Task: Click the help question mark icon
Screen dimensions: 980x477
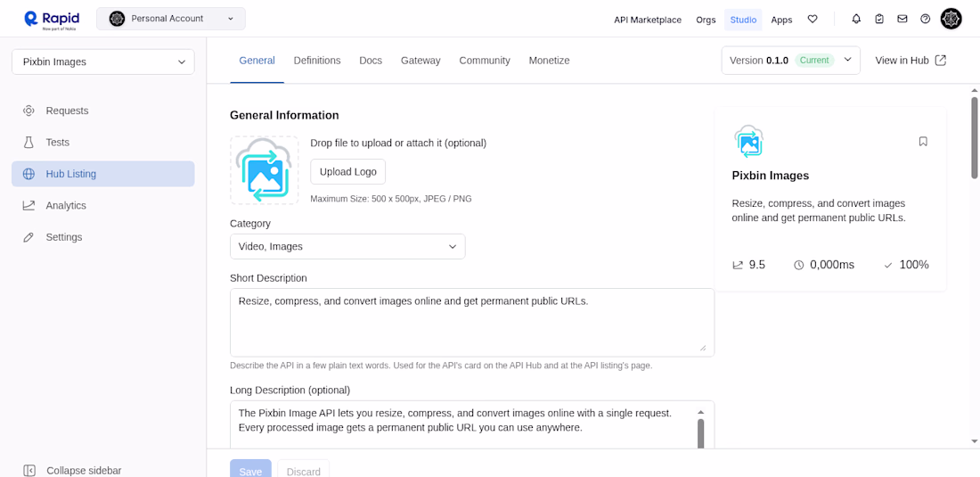Action: pos(926,19)
